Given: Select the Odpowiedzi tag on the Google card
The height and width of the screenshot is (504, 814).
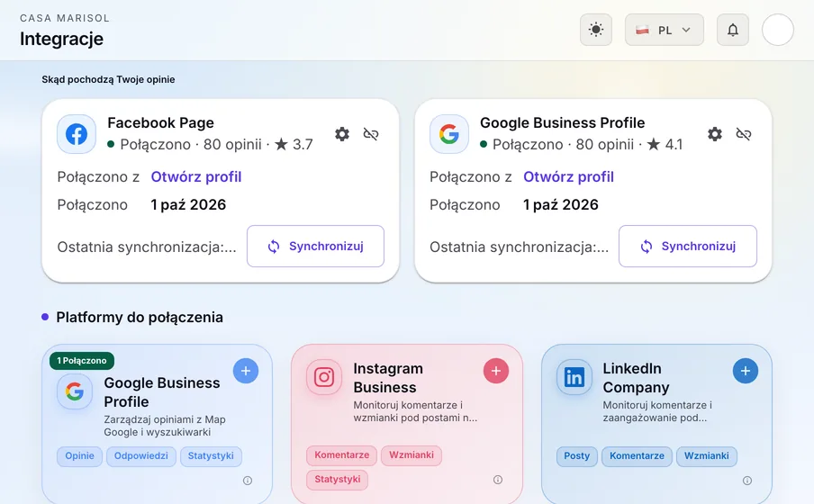Looking at the screenshot, I should 141,455.
